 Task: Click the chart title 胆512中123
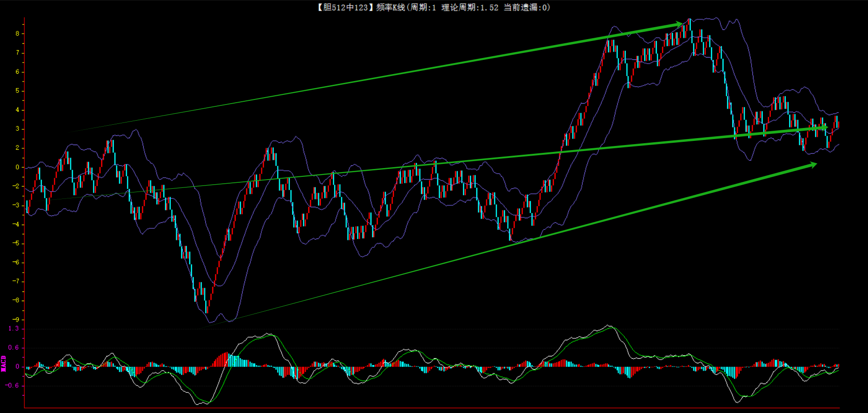345,7
